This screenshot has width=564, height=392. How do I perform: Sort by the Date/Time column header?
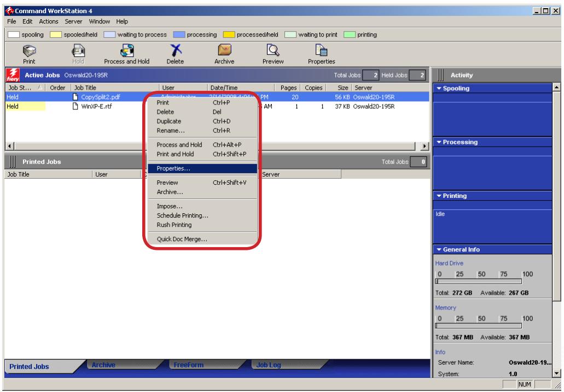pyautogui.click(x=241, y=87)
